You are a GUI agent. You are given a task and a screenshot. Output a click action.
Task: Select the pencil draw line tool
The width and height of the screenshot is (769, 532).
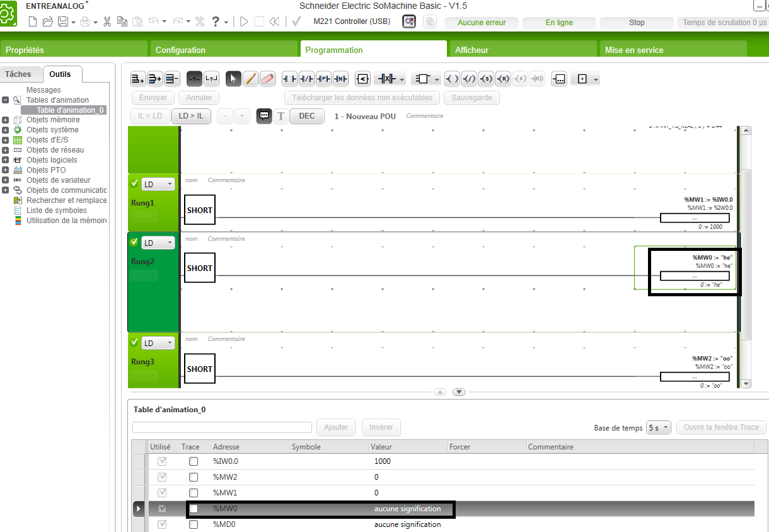click(x=250, y=79)
